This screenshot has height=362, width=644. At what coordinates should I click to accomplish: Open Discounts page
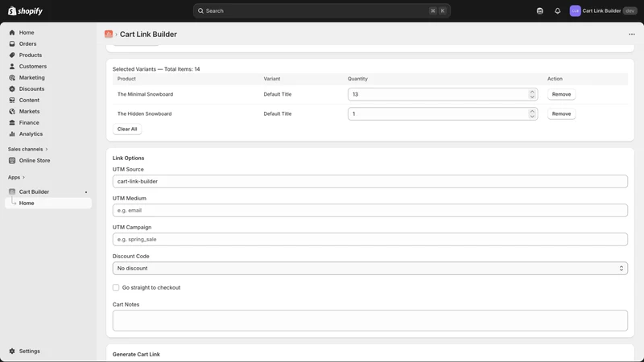pyautogui.click(x=31, y=88)
